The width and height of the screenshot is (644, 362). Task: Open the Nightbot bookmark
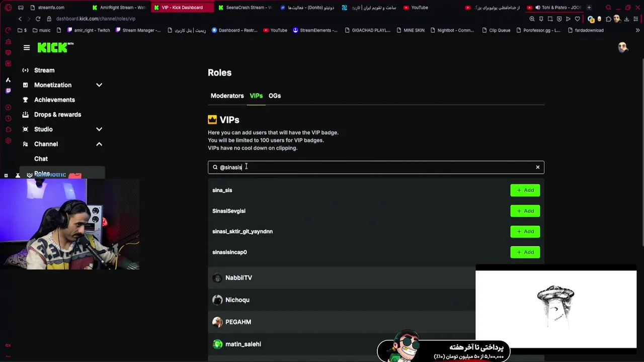click(452, 30)
